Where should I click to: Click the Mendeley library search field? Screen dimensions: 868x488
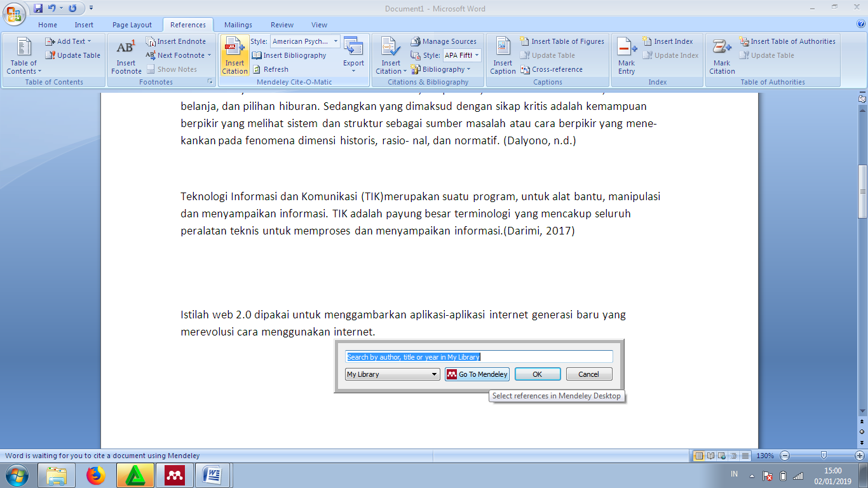(x=479, y=357)
